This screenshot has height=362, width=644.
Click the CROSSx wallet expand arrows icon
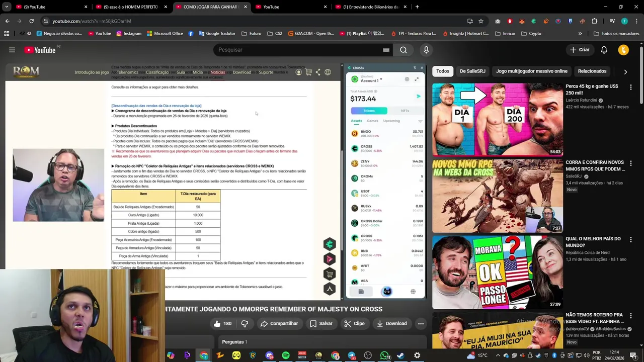[417, 79]
